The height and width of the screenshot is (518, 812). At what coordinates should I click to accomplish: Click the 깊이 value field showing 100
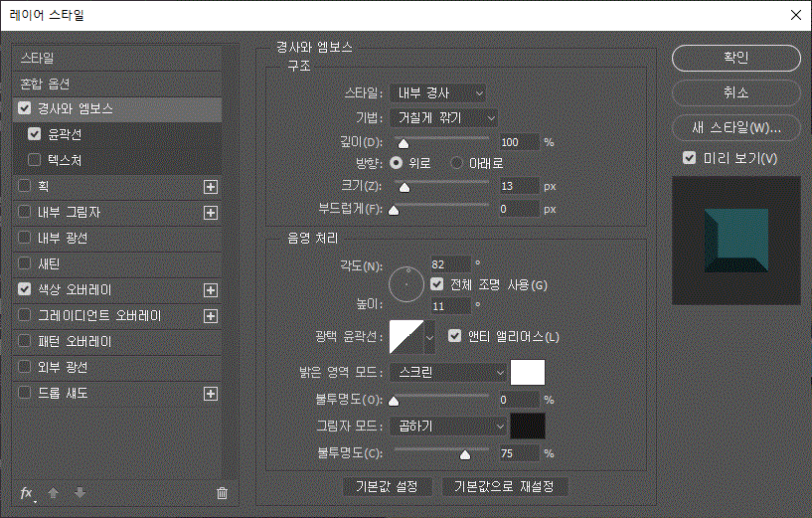click(x=519, y=142)
